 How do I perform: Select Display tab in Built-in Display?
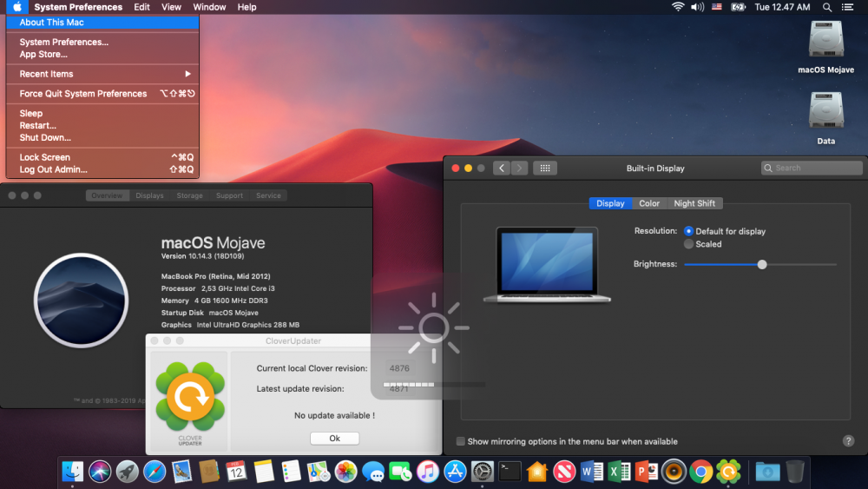click(610, 203)
